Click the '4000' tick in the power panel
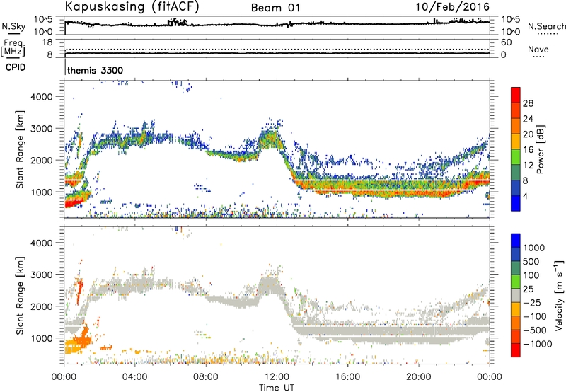This screenshot has height=392, width=566. click(42, 97)
